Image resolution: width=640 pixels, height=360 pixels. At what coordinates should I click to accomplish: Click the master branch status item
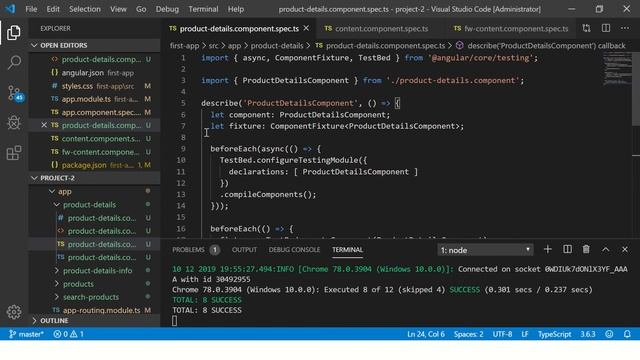[x=26, y=334]
